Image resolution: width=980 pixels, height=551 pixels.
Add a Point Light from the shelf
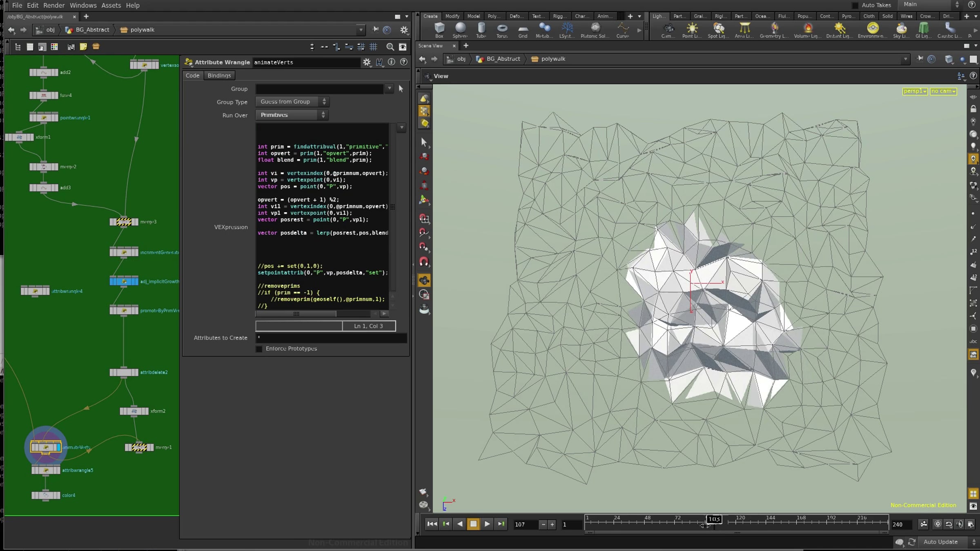tap(692, 30)
